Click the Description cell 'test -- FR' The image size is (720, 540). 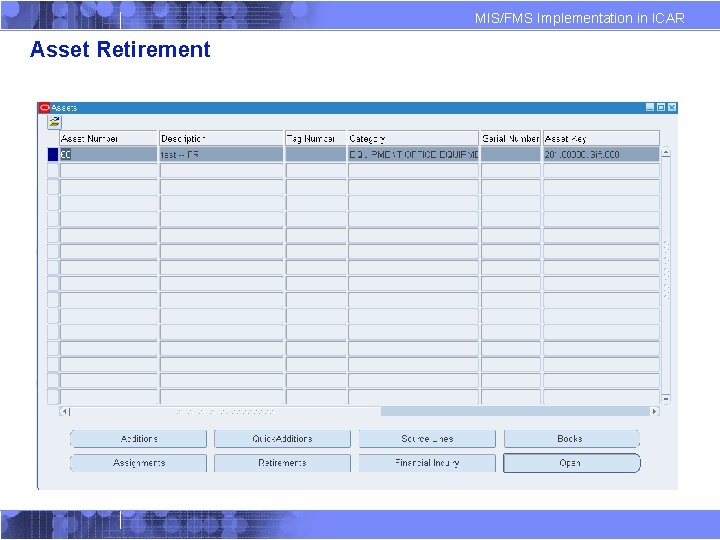(x=221, y=155)
